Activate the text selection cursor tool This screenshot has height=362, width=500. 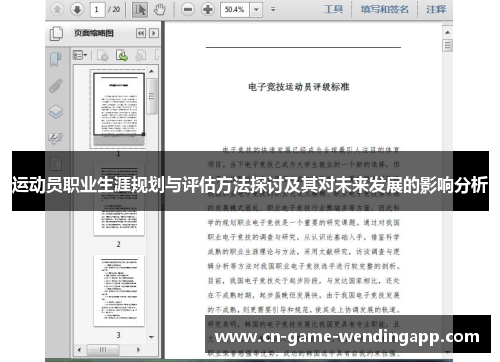(x=140, y=9)
